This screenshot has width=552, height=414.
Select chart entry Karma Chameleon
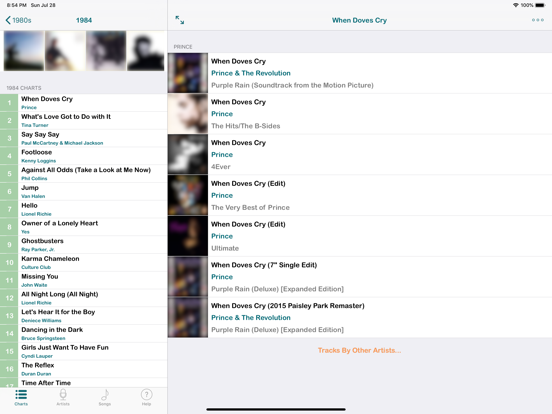[83, 263]
